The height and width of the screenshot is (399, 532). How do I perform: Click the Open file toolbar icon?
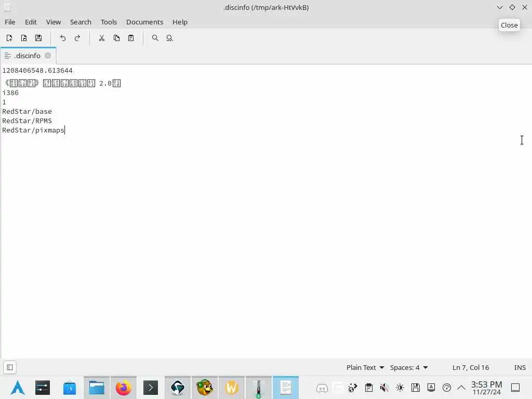pos(24,38)
